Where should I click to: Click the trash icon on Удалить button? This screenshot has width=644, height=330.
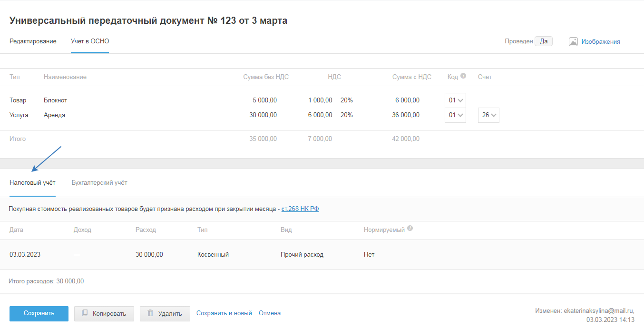point(150,313)
